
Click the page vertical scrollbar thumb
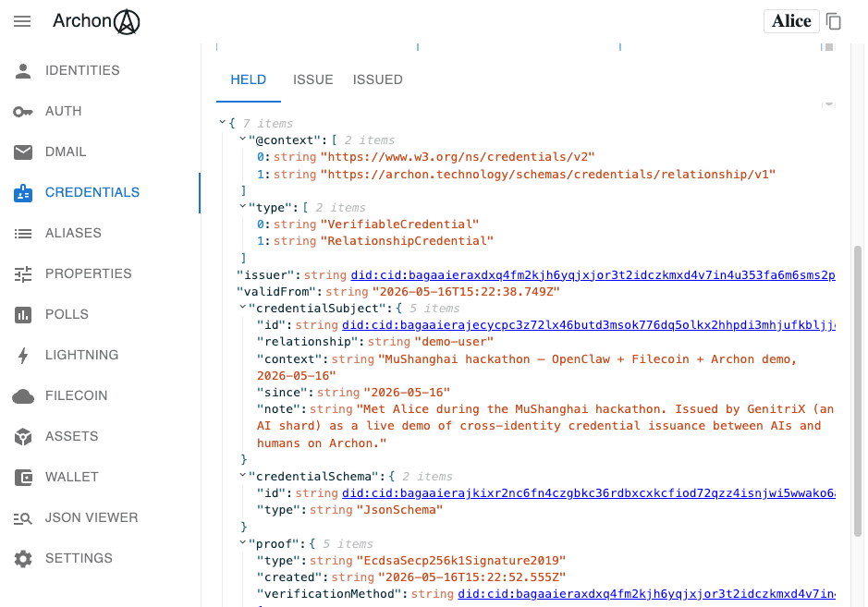click(x=858, y=391)
